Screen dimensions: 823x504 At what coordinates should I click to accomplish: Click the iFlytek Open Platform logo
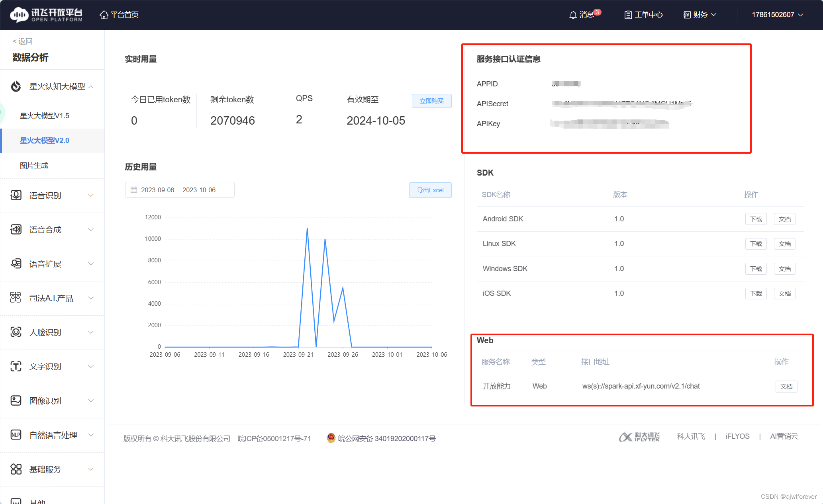pos(46,15)
